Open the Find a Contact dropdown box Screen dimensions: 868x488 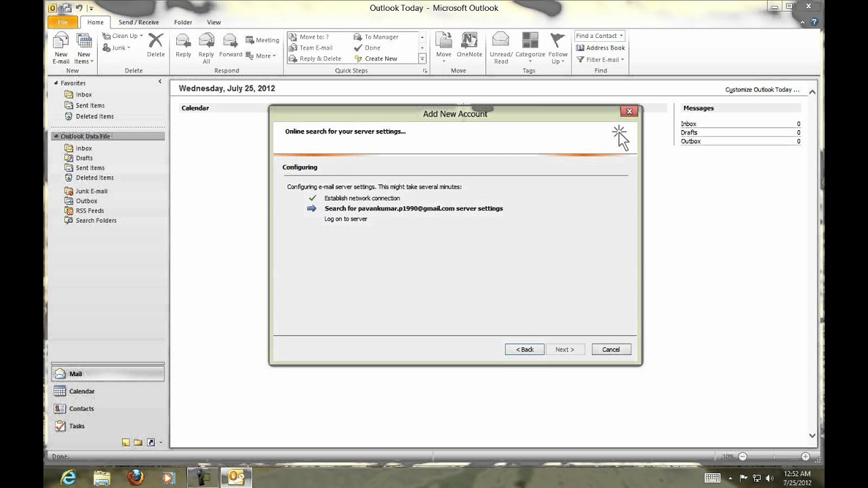[x=599, y=36]
